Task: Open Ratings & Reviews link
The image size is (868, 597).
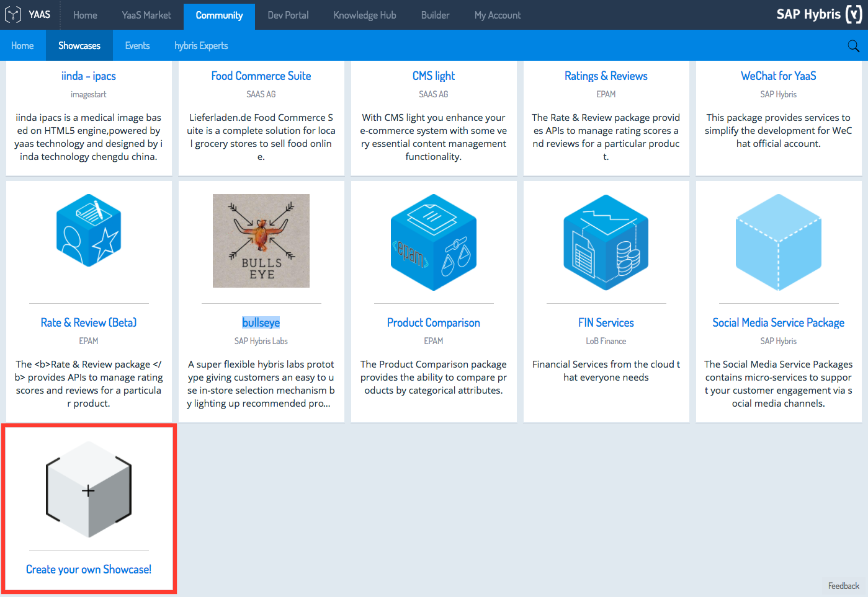Action: tap(606, 76)
